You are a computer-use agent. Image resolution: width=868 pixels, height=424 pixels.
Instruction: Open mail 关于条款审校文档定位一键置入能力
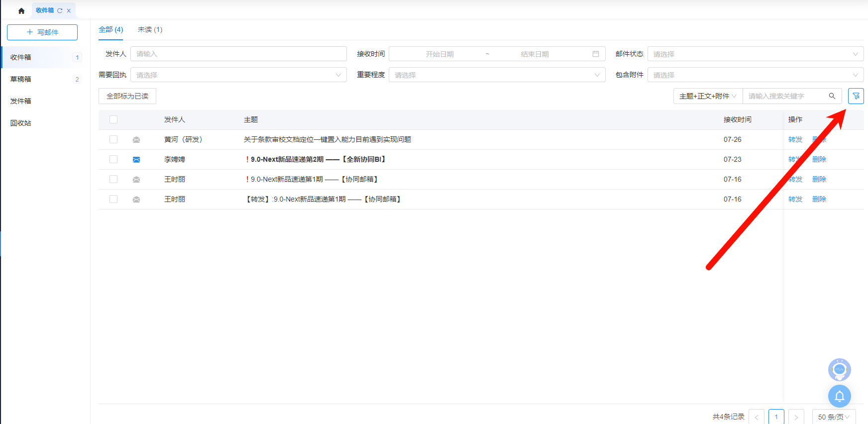click(x=327, y=139)
